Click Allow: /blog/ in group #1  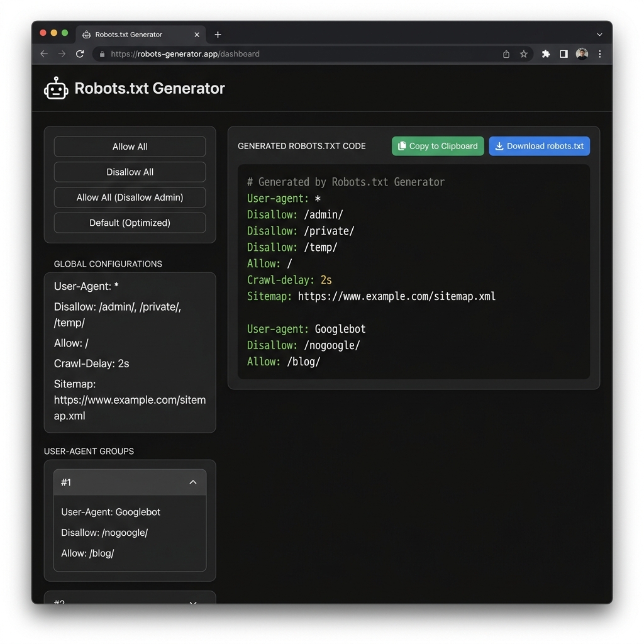click(87, 553)
